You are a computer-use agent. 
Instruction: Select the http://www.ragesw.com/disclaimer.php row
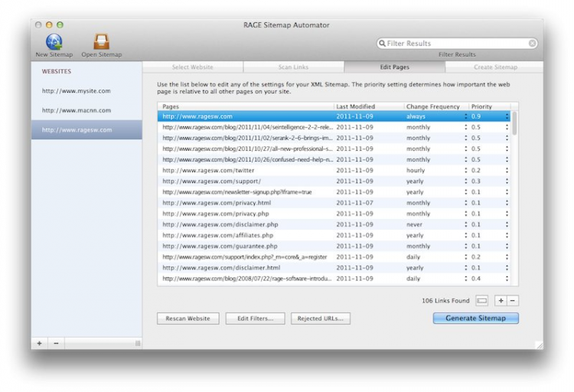point(334,224)
